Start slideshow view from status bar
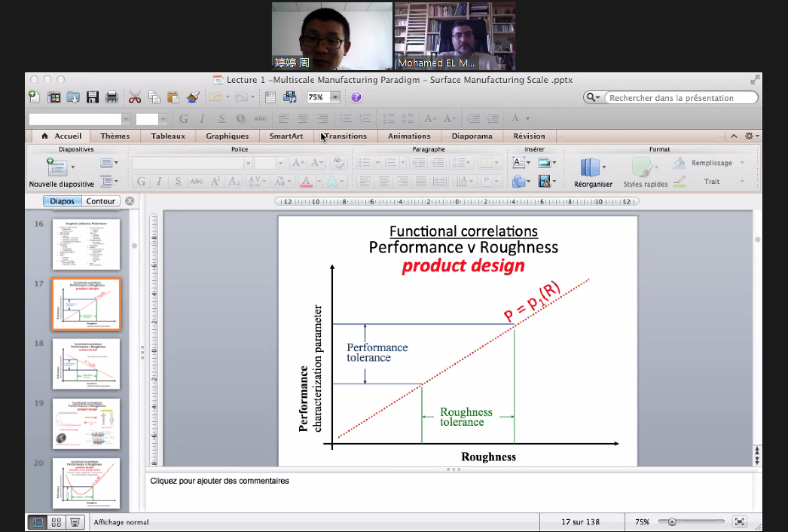The image size is (788, 532). (75, 522)
